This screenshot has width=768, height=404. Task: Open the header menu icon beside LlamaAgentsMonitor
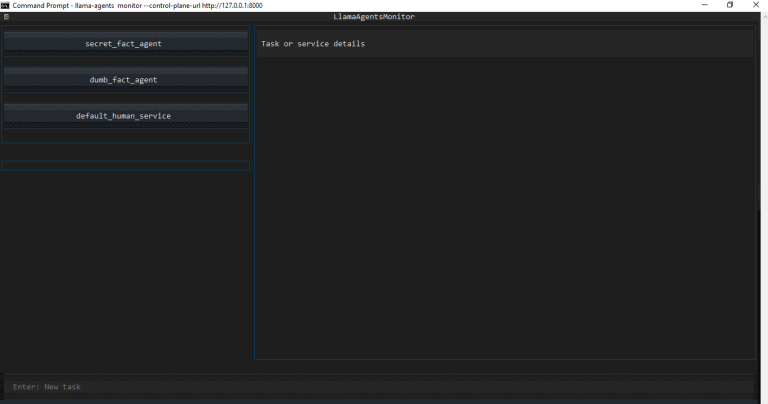tap(6, 17)
